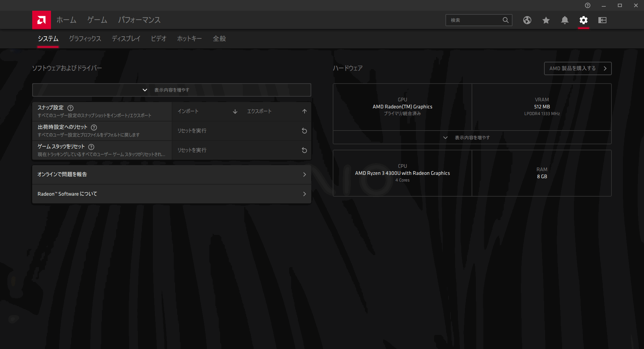Run リセットを実行 for game stats
Screen dimensions: 644x349
(x=241, y=150)
